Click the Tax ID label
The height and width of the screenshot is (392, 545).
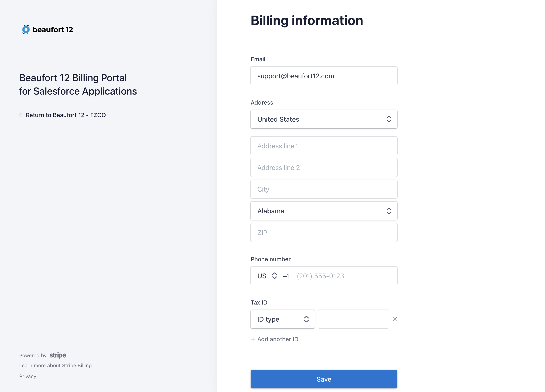tap(259, 302)
